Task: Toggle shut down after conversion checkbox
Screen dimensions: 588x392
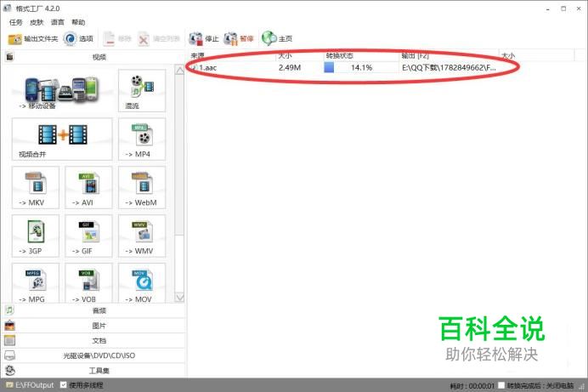Action: click(x=501, y=385)
